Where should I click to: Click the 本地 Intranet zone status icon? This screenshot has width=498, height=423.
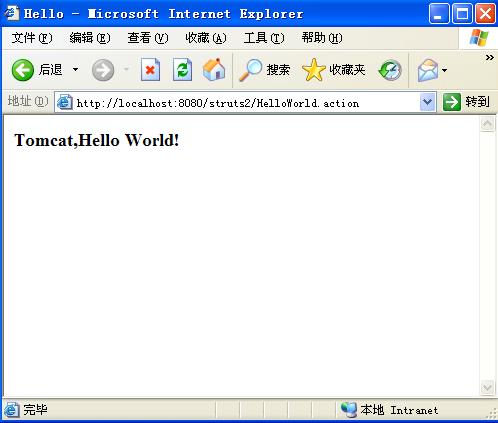(349, 410)
